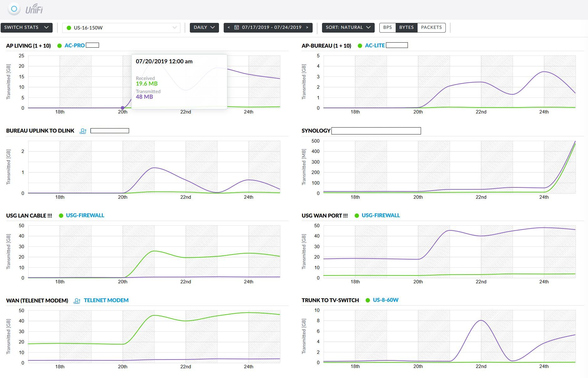Image resolution: width=588 pixels, height=378 pixels.
Task: Select the BYTES unit option
Action: pyautogui.click(x=406, y=28)
